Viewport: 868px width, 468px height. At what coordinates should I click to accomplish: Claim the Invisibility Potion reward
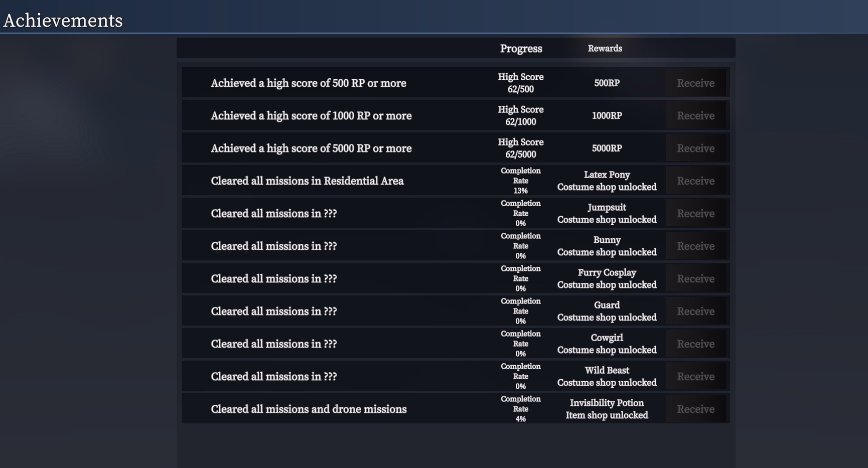(695, 409)
